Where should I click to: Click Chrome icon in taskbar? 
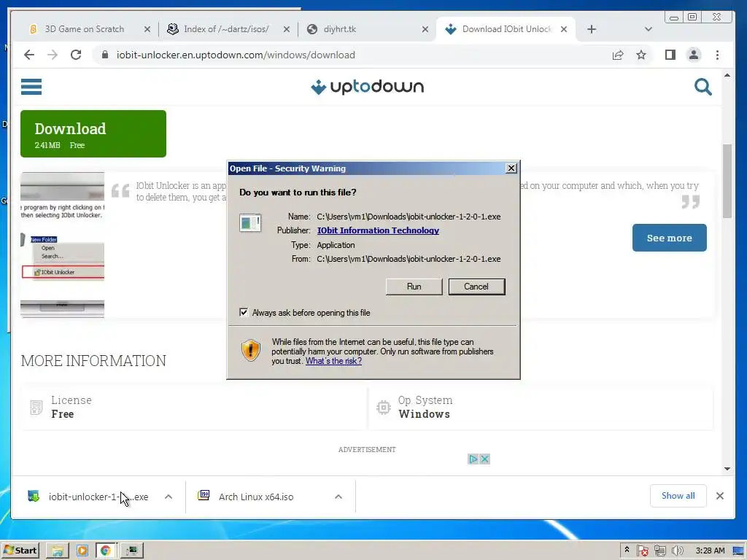point(106,551)
